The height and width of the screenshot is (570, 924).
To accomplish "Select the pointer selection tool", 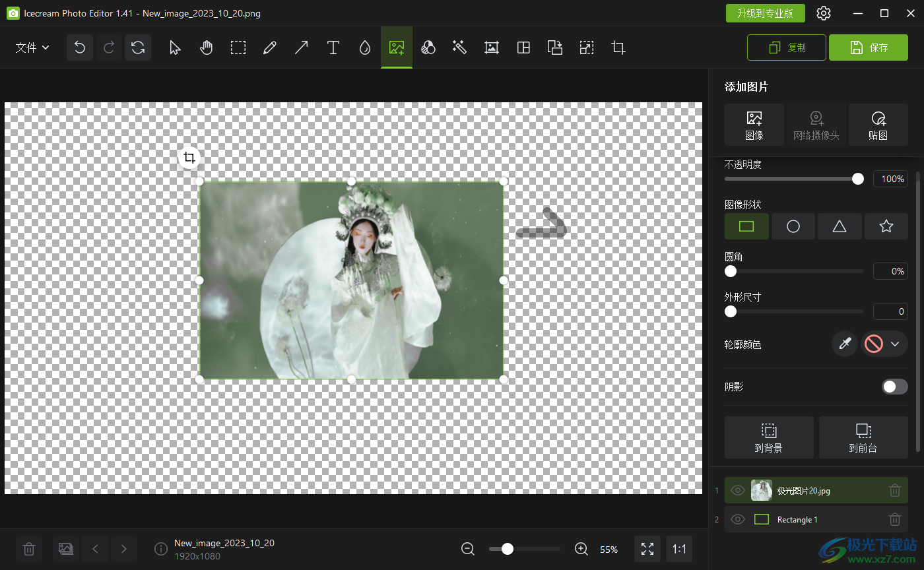I will tap(175, 47).
